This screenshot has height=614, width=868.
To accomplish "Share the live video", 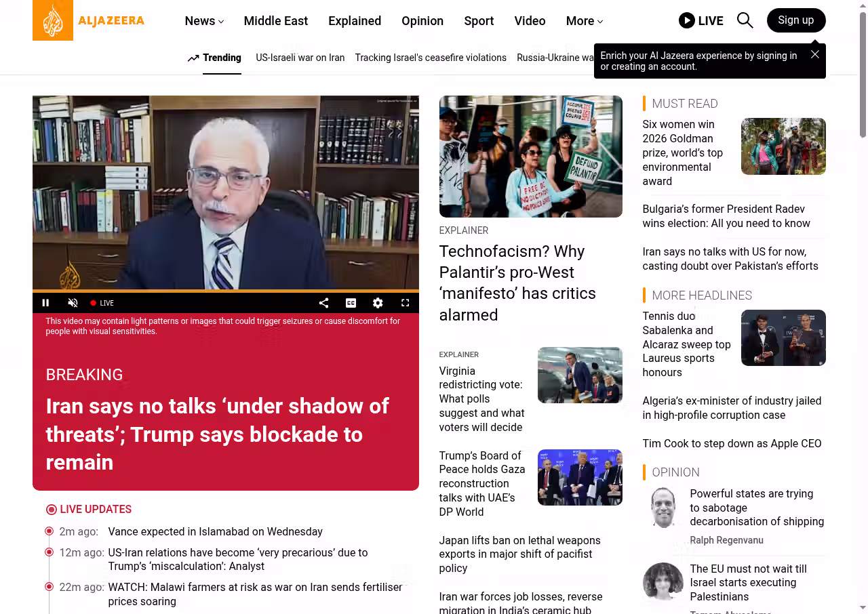I will click(324, 303).
